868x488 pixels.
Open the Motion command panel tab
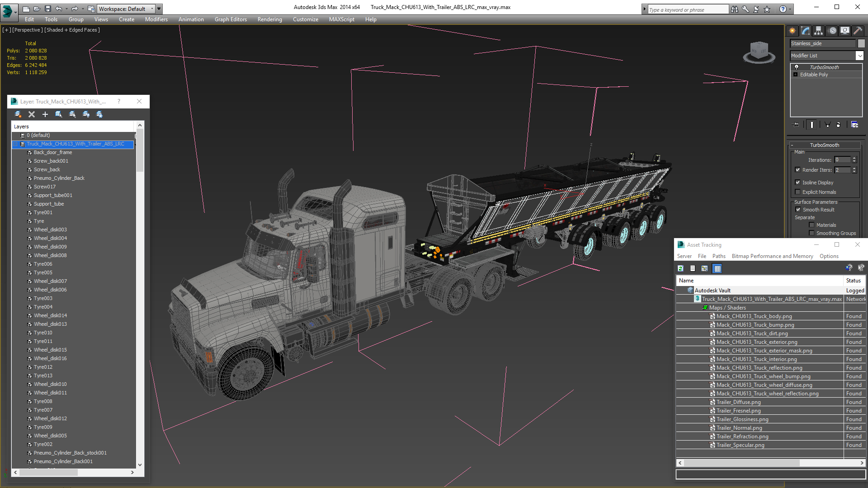[x=832, y=31]
